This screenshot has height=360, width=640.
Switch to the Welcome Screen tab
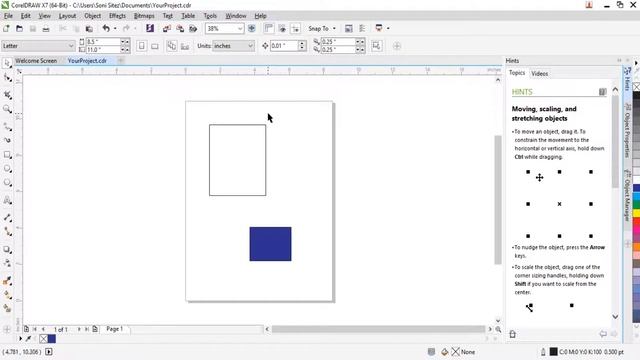[x=36, y=60]
